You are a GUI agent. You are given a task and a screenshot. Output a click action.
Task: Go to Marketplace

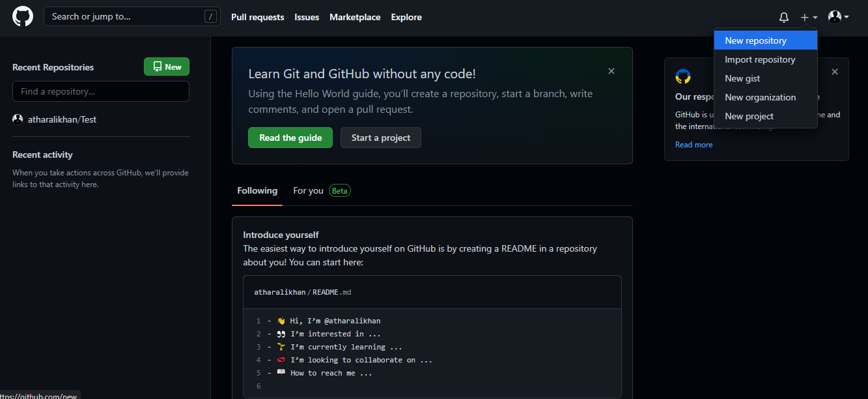click(355, 17)
